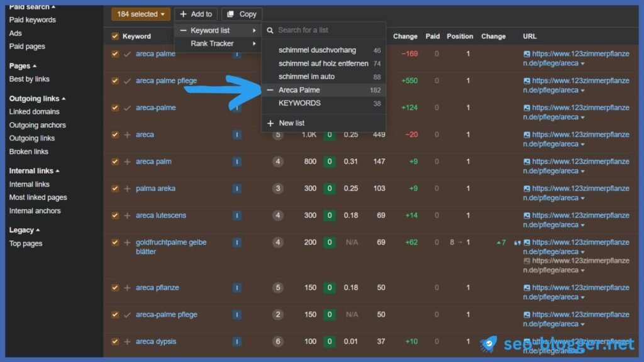Open URL dropdown arrow in areca palme row

(582, 63)
